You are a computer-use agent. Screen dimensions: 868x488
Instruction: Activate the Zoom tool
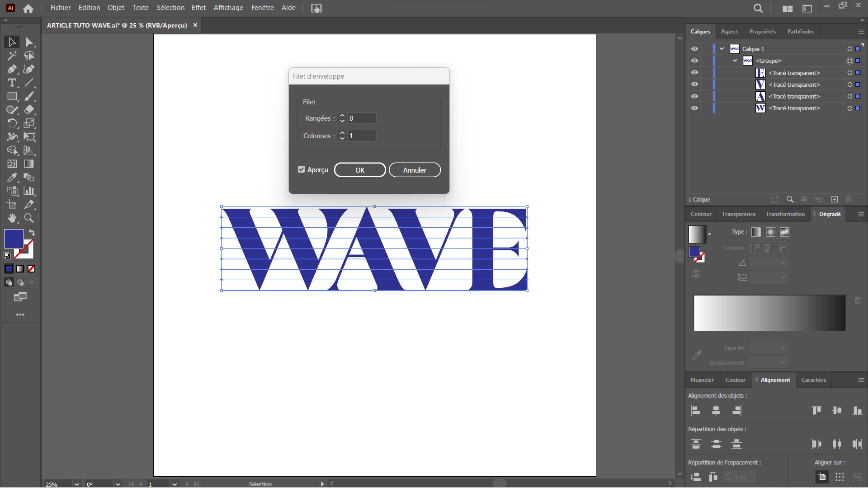[x=29, y=218]
